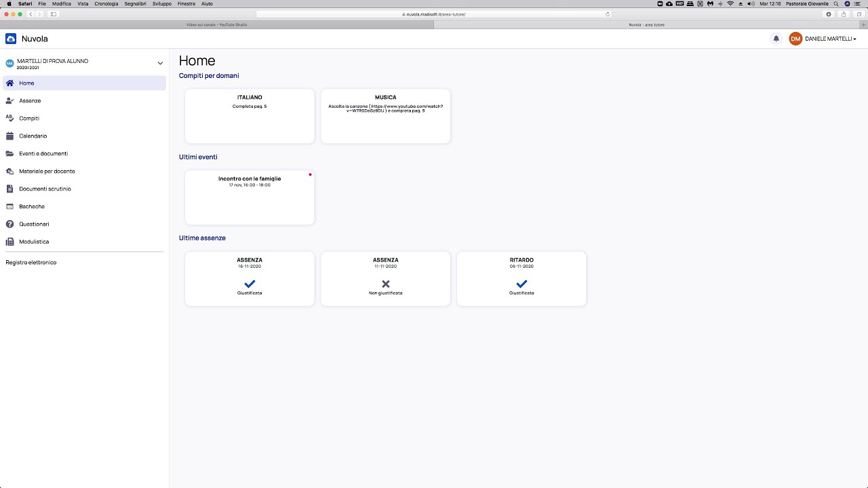Open the ASSENZA 16-11-2020 card
Viewport: 868px width, 488px height.
[250, 279]
